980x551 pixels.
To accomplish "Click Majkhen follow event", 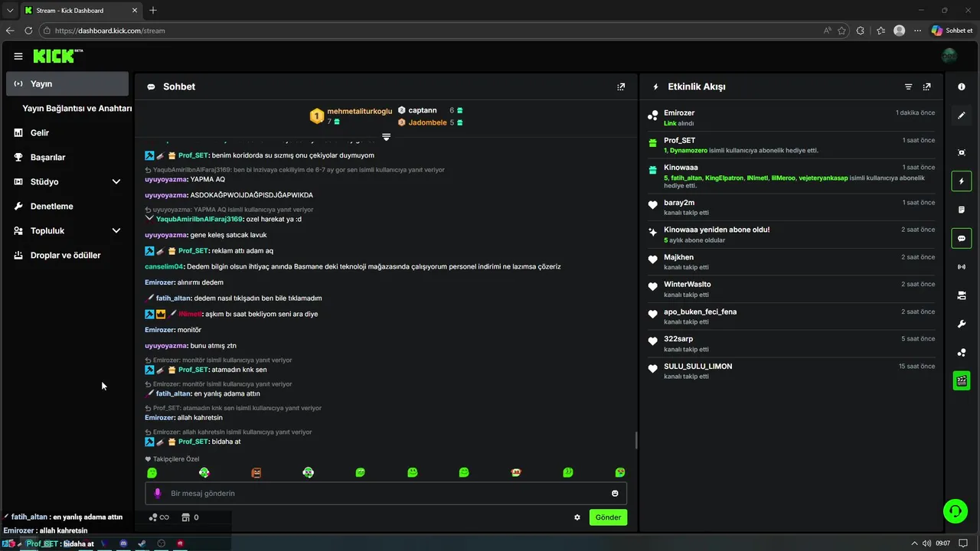I will click(792, 262).
